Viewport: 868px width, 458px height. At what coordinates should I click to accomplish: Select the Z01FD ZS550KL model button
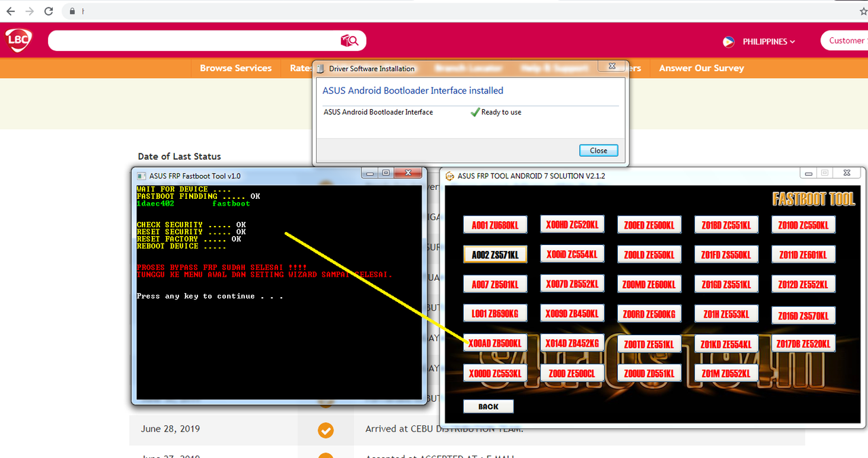coord(726,254)
